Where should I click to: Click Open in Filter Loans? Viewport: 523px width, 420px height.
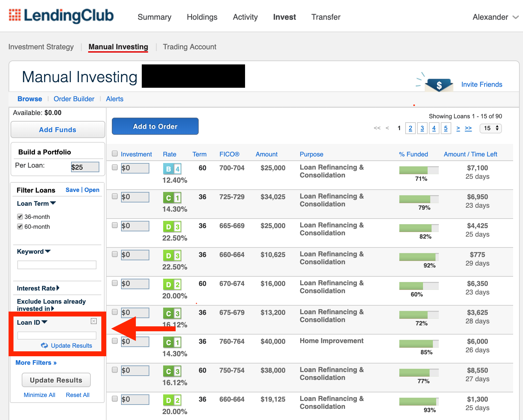(x=92, y=190)
